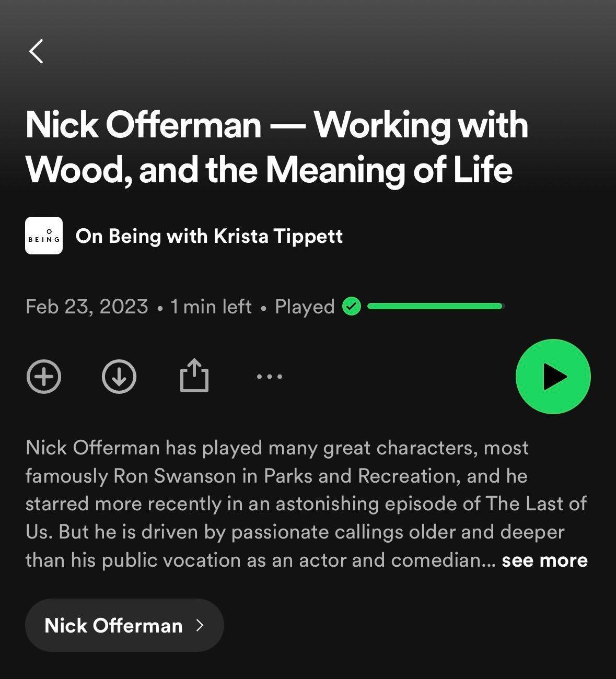Click the green episode progress bar
Screen dimensions: 616x679
tap(436, 306)
